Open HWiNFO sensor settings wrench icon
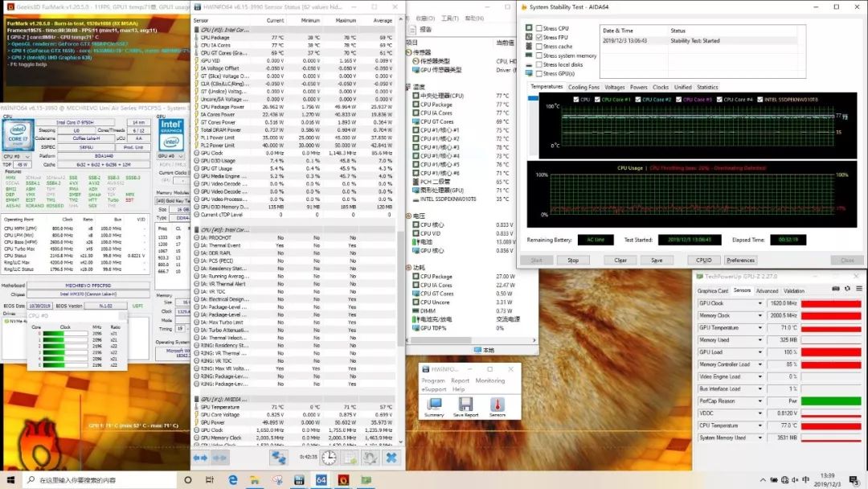This screenshot has width=868, height=489. 371,458
